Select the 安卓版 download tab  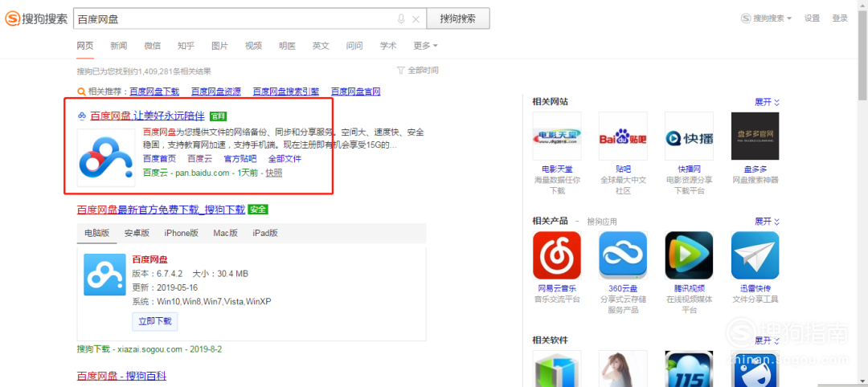[137, 233]
